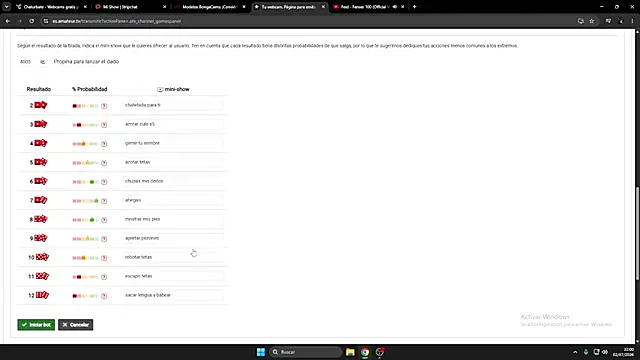
Task: Click the probability bar for result 8
Action: pyautogui.click(x=85, y=220)
